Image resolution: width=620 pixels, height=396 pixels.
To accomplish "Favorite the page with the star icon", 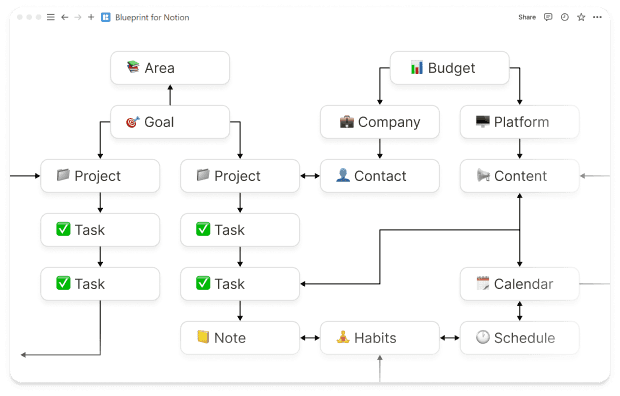I will [x=581, y=17].
